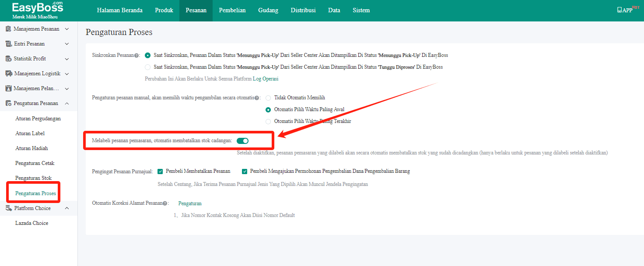Click the Manajemen Pesanan sidebar icon
Screen dimensions: 644x266
8,29
